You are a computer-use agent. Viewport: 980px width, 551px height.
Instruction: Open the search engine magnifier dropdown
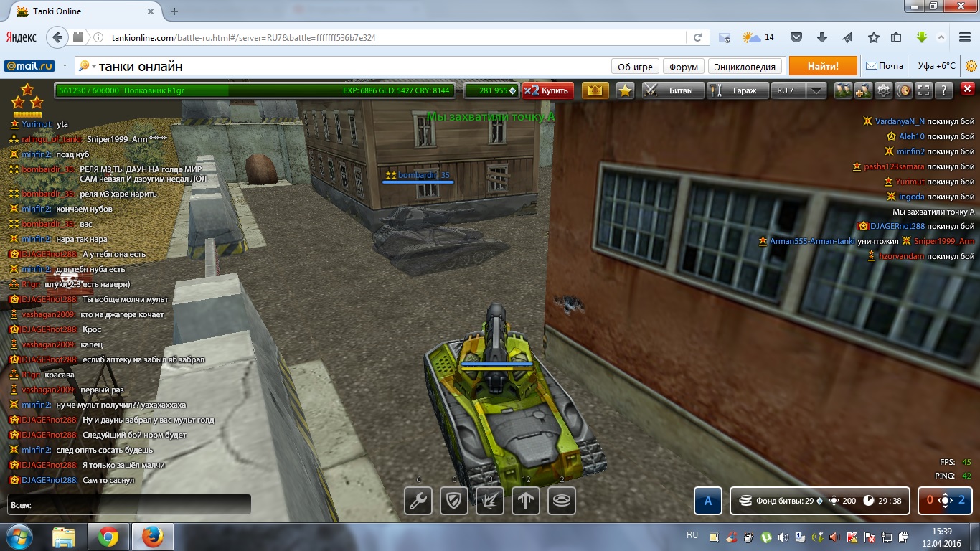point(86,66)
